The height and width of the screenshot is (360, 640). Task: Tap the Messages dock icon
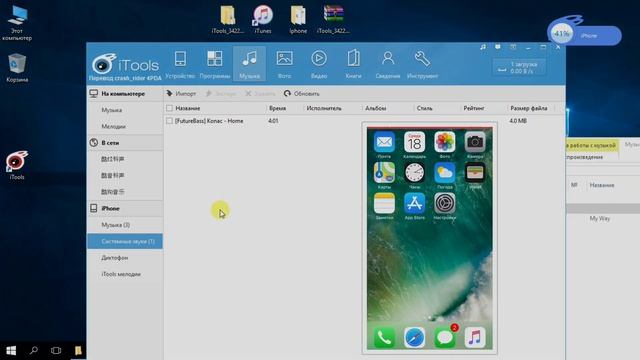(x=444, y=338)
